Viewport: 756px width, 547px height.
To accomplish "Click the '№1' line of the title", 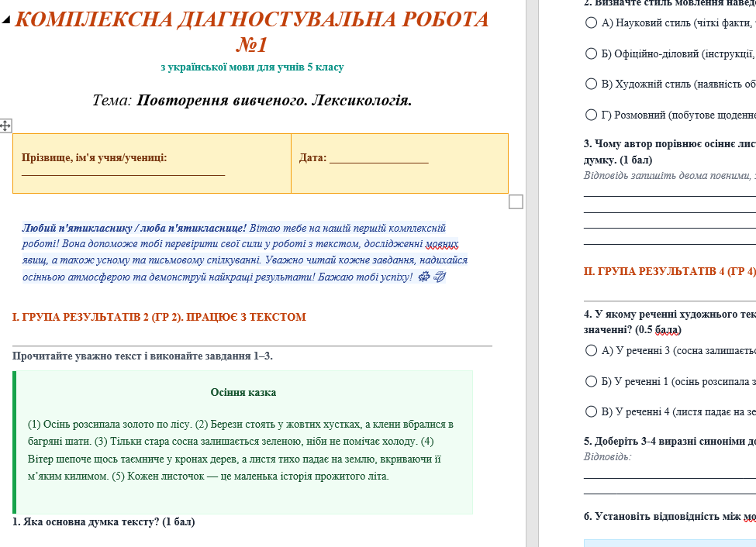I will pos(252,45).
